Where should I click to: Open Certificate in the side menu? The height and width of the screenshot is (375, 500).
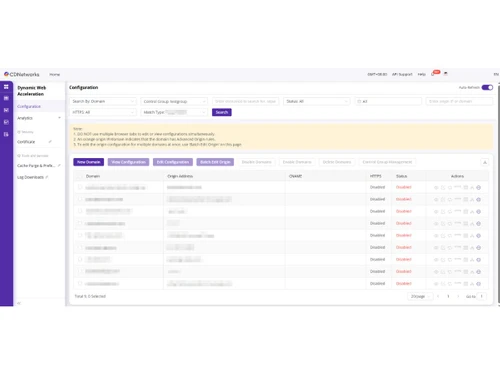(26, 142)
